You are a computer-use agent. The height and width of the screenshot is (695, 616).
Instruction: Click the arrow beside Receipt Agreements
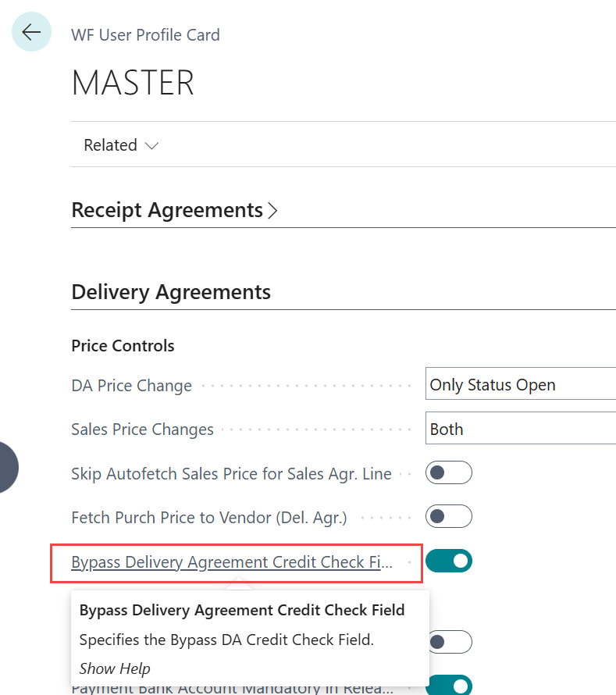point(272,211)
